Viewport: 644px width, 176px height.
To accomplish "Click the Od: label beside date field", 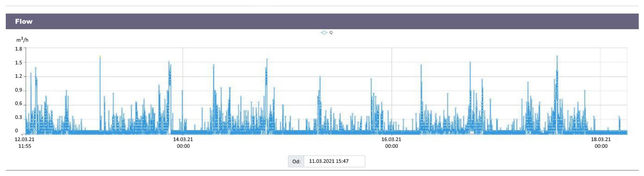I will tap(296, 162).
